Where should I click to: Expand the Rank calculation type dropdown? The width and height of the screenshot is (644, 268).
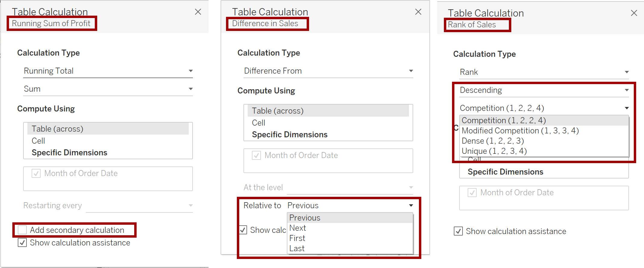[x=544, y=72]
